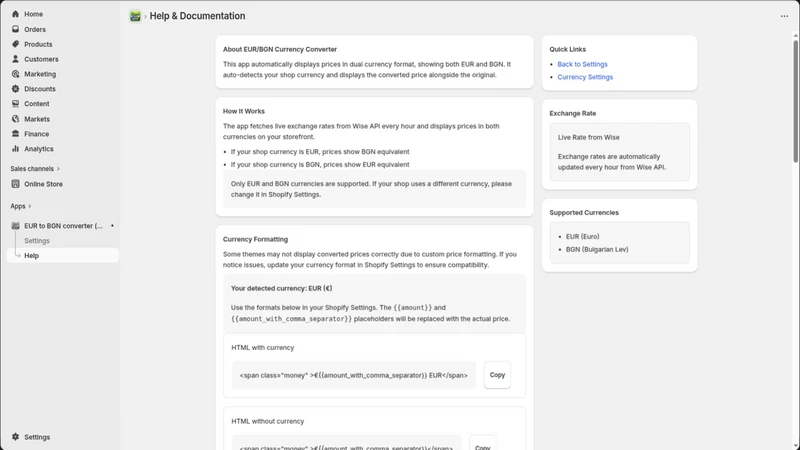
Task: Click the page vertical scrollbar thumb
Action: click(x=795, y=101)
